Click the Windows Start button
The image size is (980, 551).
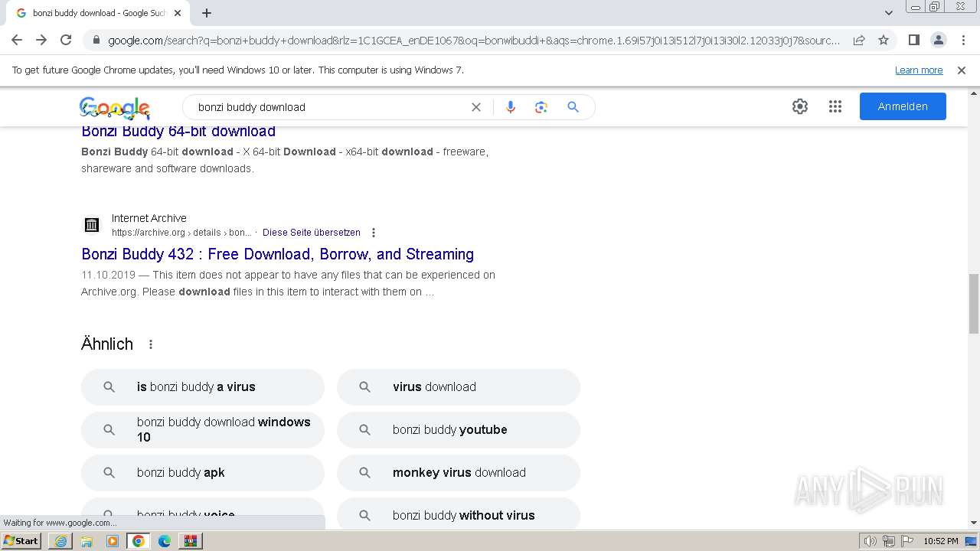pyautogui.click(x=21, y=541)
